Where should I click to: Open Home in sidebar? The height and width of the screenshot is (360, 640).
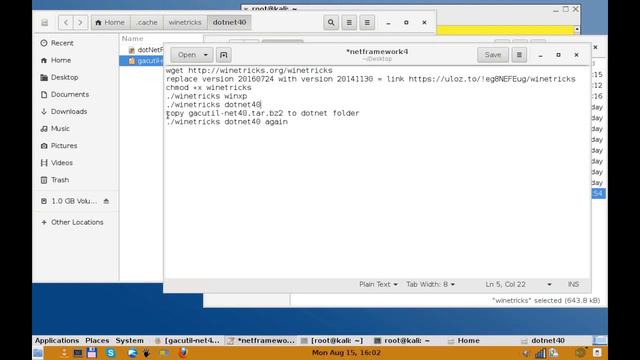coord(61,60)
